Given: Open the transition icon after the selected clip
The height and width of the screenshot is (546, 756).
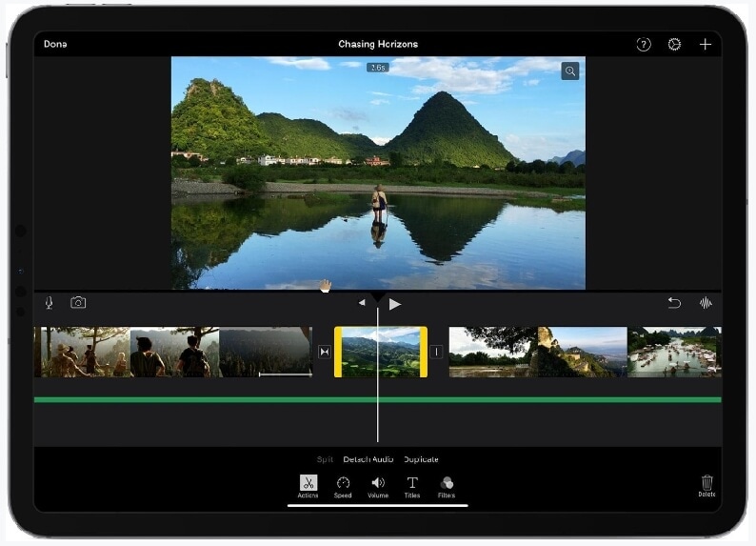Looking at the screenshot, I should (436, 353).
